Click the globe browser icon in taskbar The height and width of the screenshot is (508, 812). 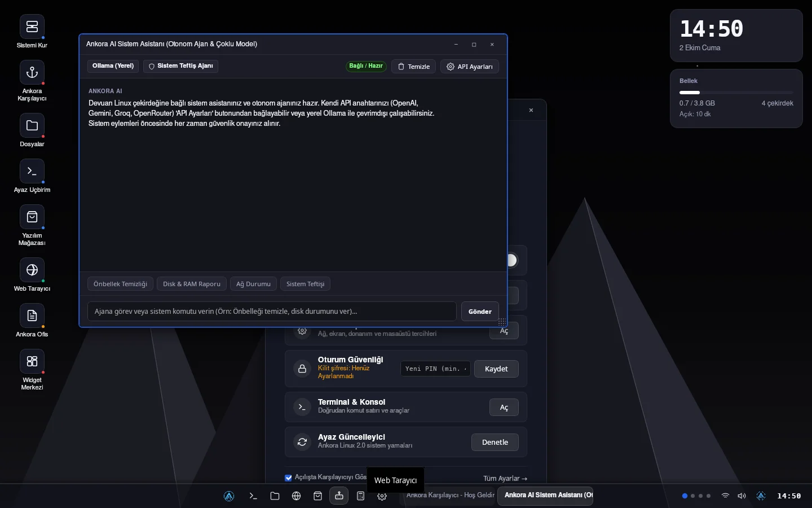296,496
